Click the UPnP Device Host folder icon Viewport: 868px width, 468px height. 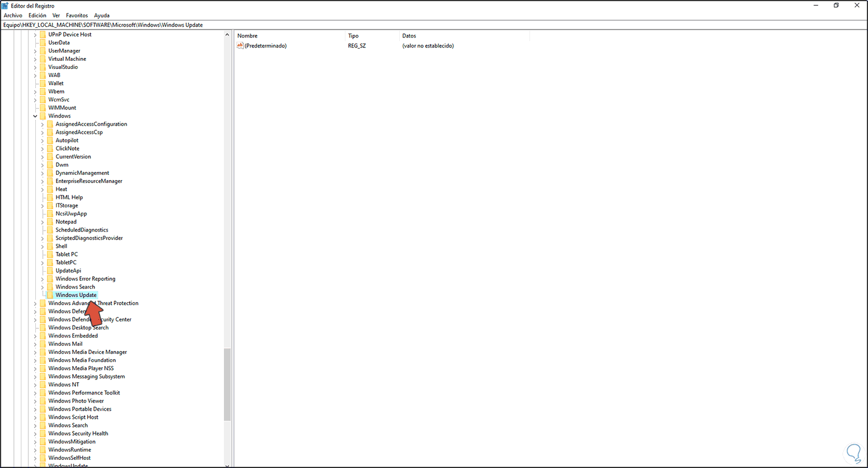[43, 35]
